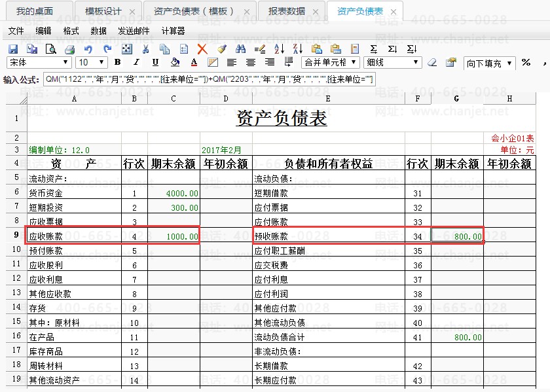
Task: Open print preview with magnifier icon
Action: click(50, 49)
